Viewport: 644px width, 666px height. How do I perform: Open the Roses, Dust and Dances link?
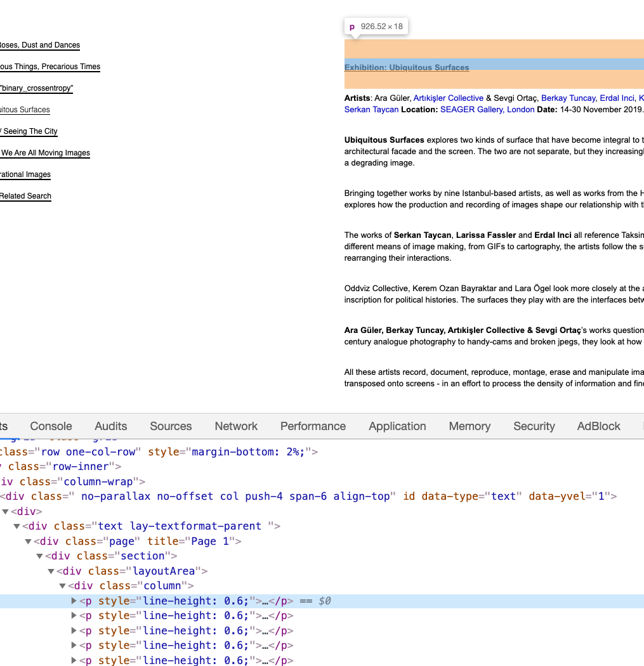pyautogui.click(x=40, y=45)
